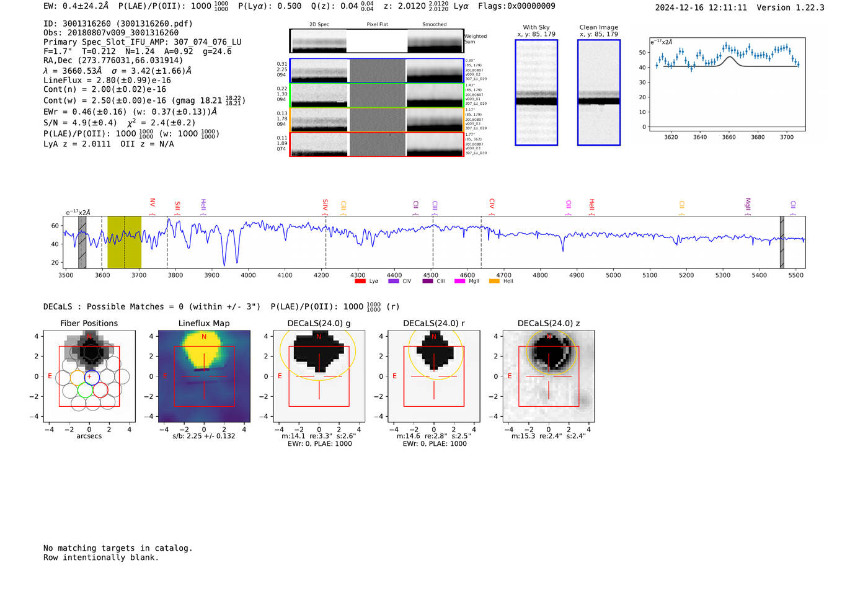This screenshot has height=591, width=868.
Task: Click the red-circled fiber in Fiber Positions
Action: (x=100, y=390)
